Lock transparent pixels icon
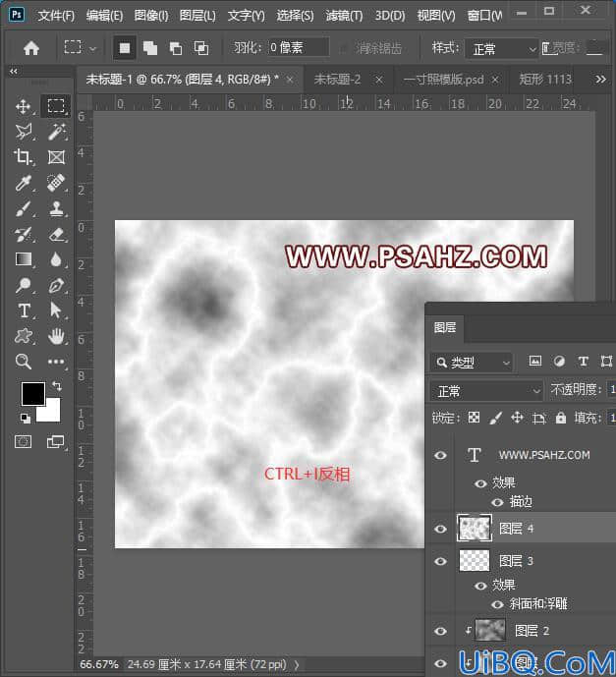The width and height of the screenshot is (616, 677). (x=474, y=418)
